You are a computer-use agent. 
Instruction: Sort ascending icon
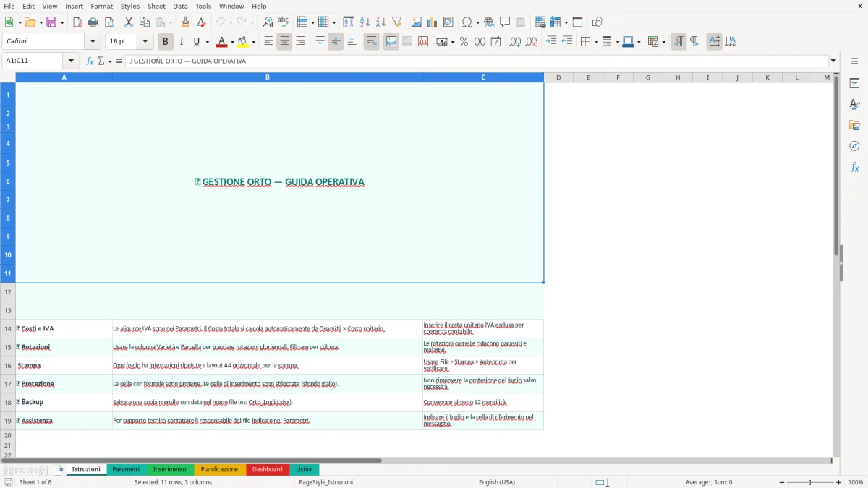[365, 22]
